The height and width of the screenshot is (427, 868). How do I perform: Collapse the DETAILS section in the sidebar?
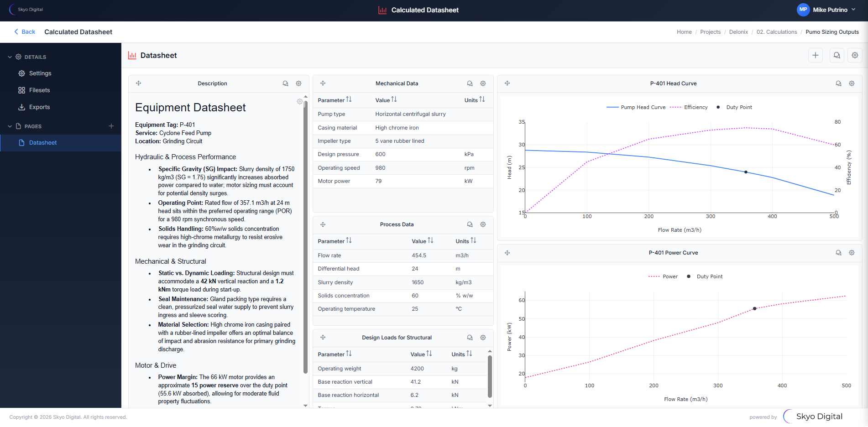click(x=10, y=57)
